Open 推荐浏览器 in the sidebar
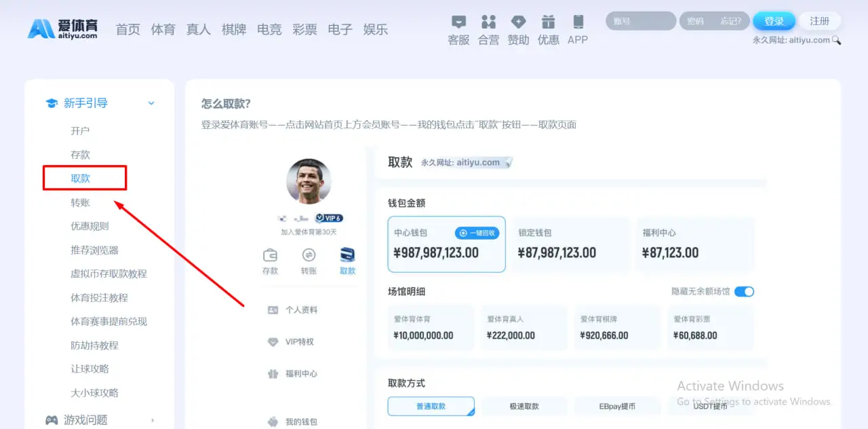 94,250
